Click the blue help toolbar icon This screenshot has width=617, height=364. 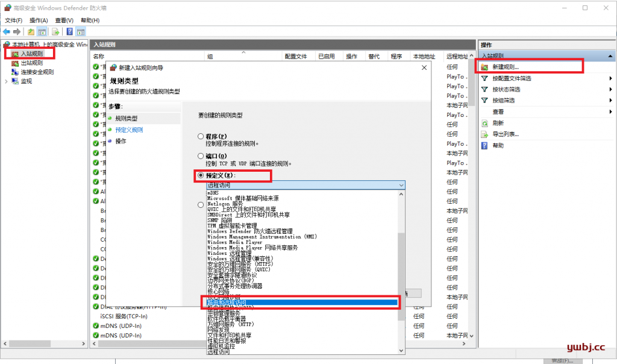[x=70, y=32]
